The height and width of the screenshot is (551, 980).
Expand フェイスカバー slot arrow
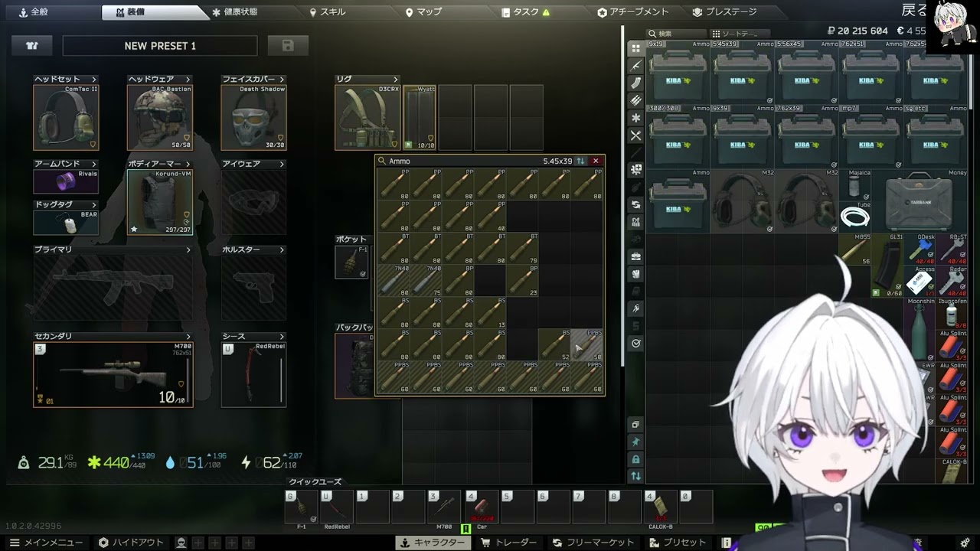pyautogui.click(x=282, y=80)
